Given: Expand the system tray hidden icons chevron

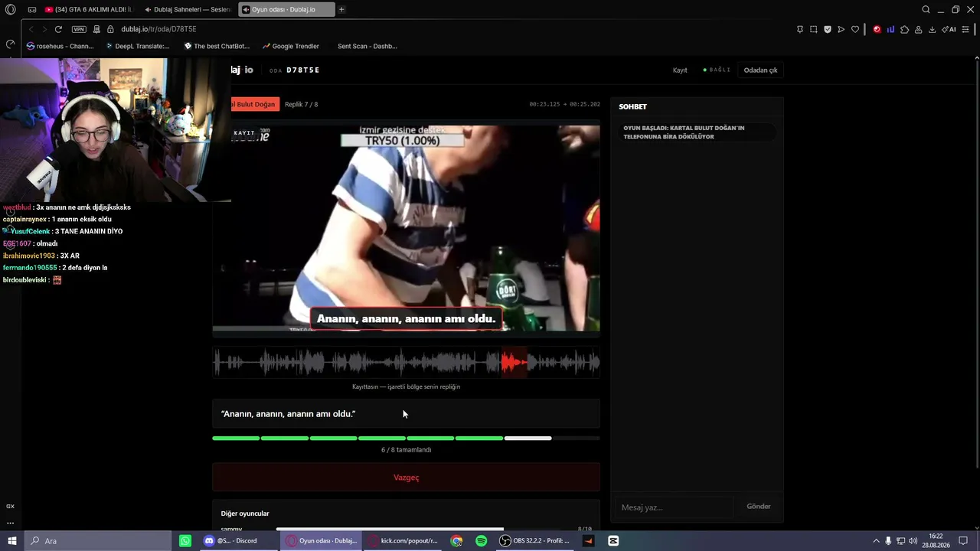Looking at the screenshot, I should click(876, 541).
